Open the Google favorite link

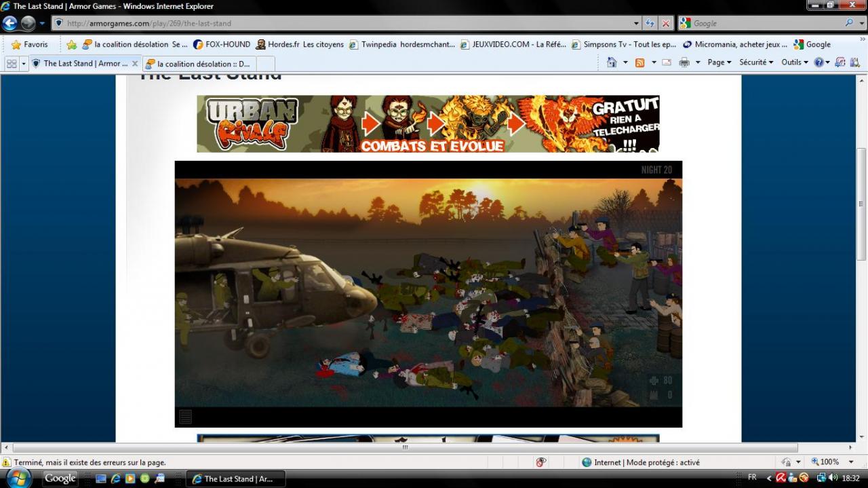[x=812, y=45]
